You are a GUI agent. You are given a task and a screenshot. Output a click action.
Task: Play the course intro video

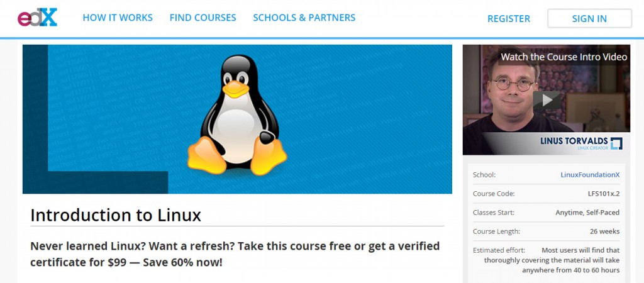(547, 100)
